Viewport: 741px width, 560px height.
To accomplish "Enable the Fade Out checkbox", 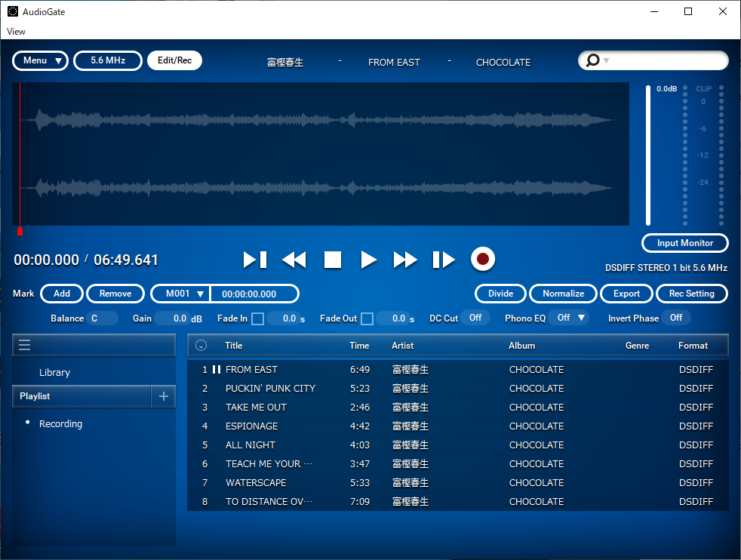I will click(x=367, y=318).
